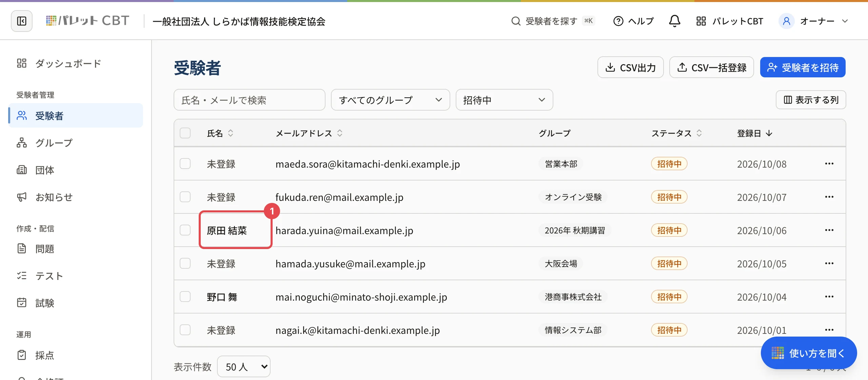This screenshot has width=868, height=380.
Task: Click the notification bell icon
Action: (x=674, y=21)
